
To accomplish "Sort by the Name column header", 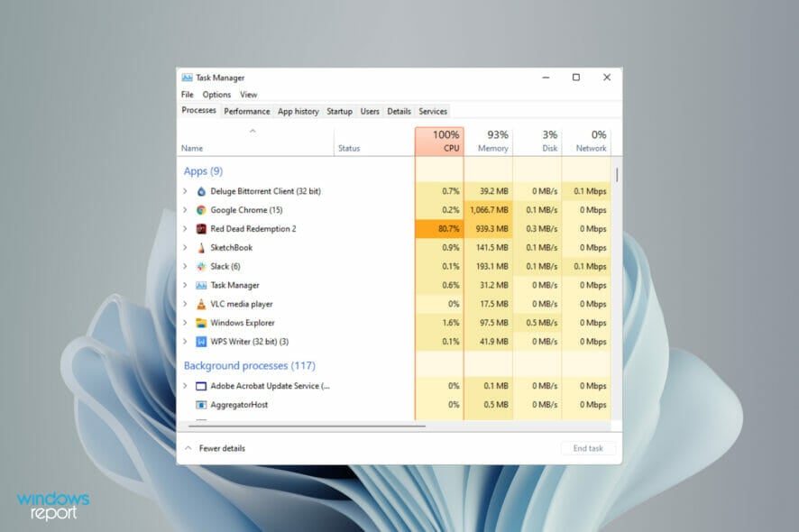I will coord(255,142).
